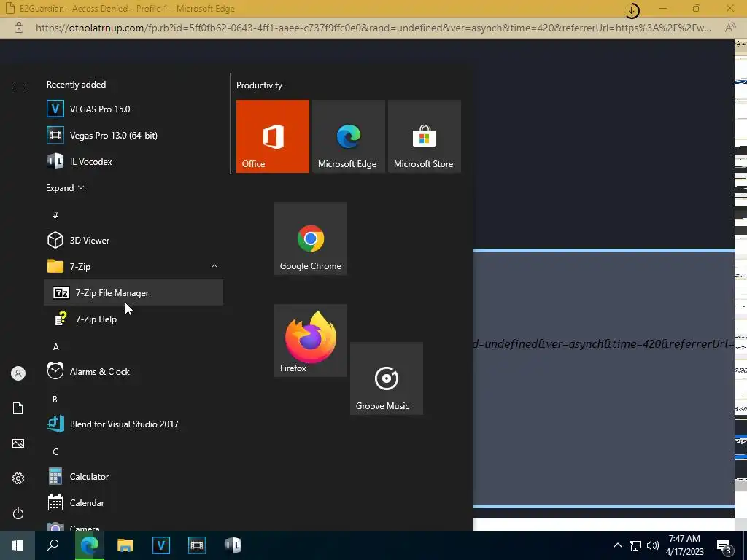The height and width of the screenshot is (560, 747).
Task: Click the Microsoft Edge tile
Action: point(348,136)
